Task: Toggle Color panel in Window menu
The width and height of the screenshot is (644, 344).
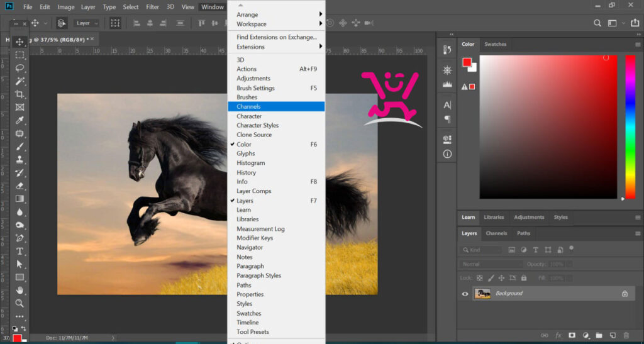Action: click(x=277, y=145)
